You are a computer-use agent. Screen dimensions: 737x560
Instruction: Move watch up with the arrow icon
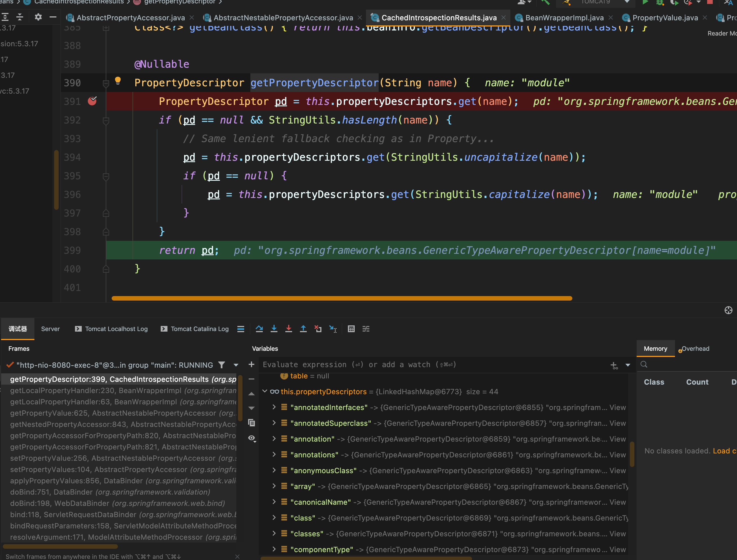(x=251, y=394)
